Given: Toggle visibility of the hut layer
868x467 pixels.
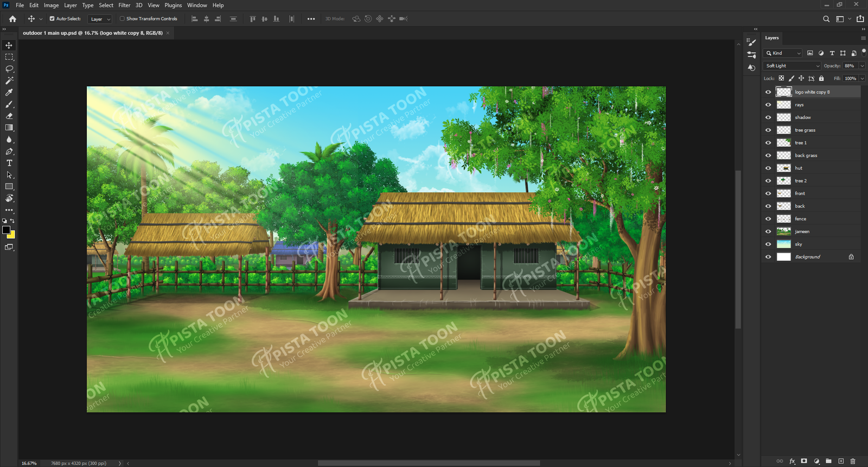Looking at the screenshot, I should 768,168.
